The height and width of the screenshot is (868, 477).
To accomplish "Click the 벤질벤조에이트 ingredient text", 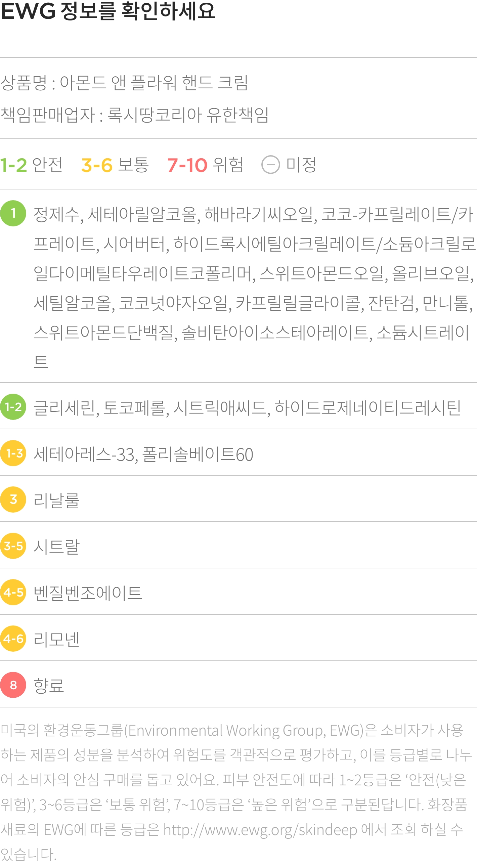I will [x=88, y=593].
